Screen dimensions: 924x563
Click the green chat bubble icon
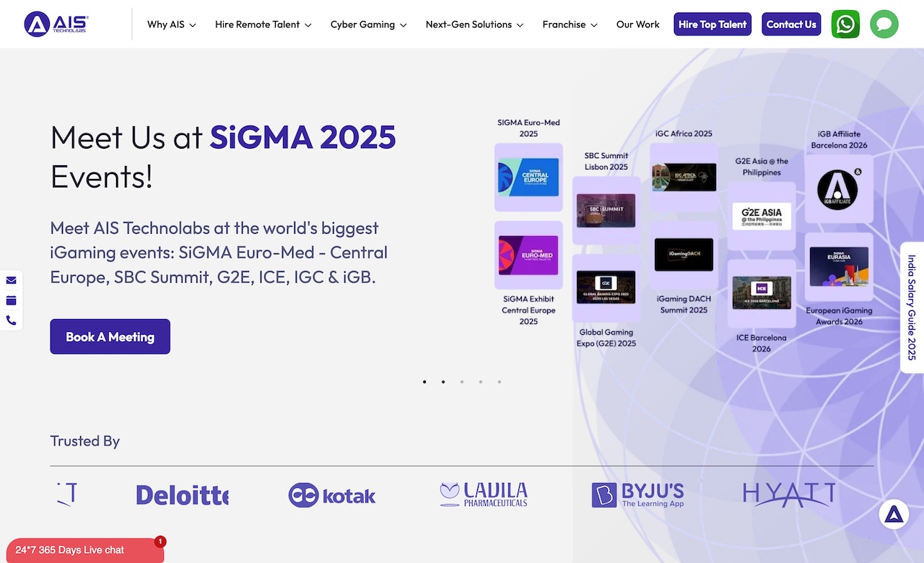(884, 25)
